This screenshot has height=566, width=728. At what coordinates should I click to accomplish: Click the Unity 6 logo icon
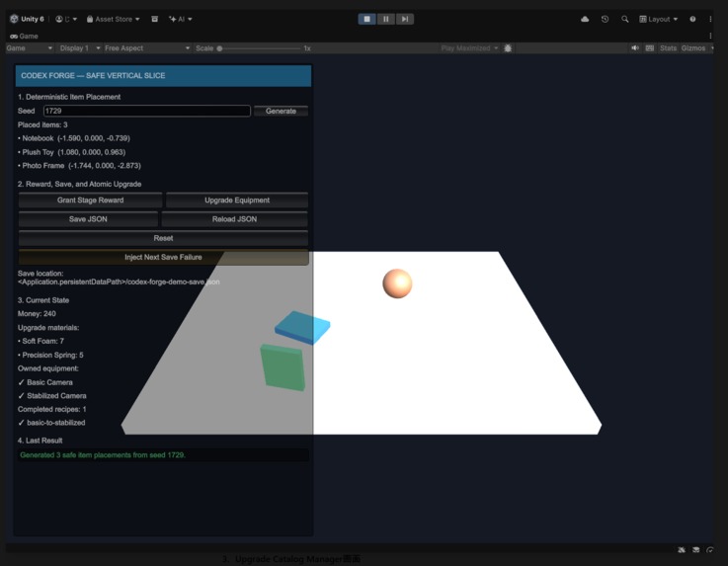pyautogui.click(x=14, y=19)
